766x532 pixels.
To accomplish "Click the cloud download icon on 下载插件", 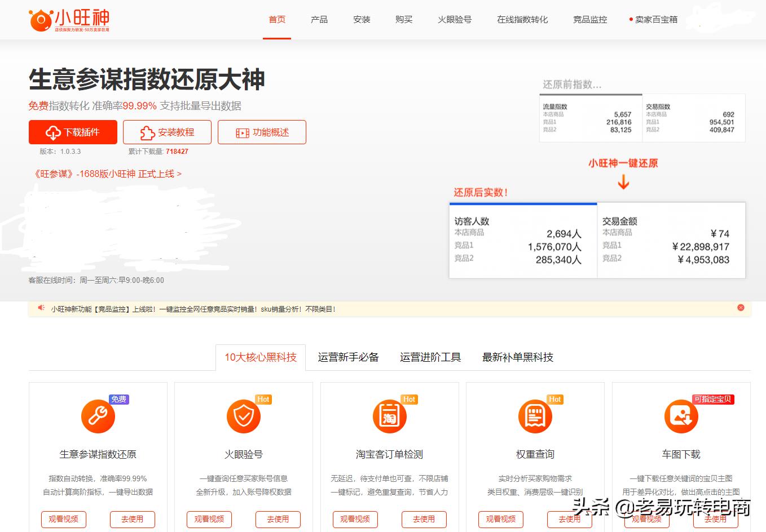I will (53, 133).
